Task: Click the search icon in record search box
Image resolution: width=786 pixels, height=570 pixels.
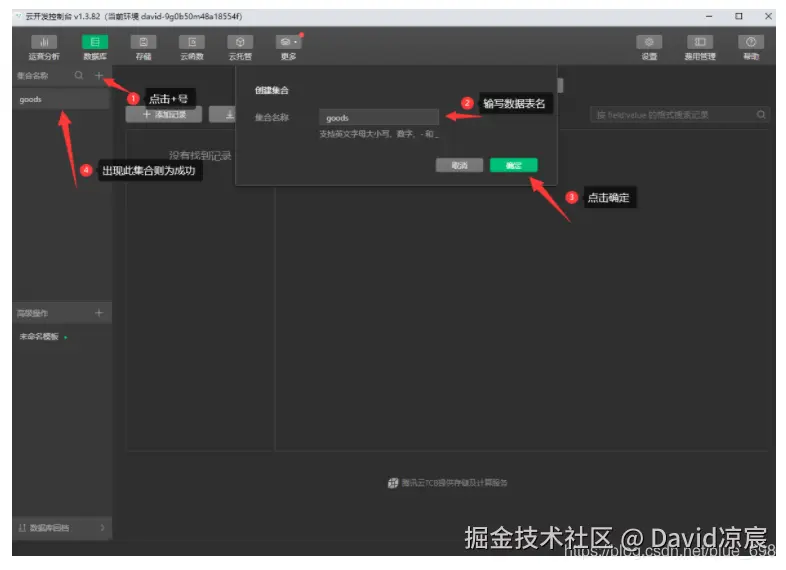Action: click(760, 115)
